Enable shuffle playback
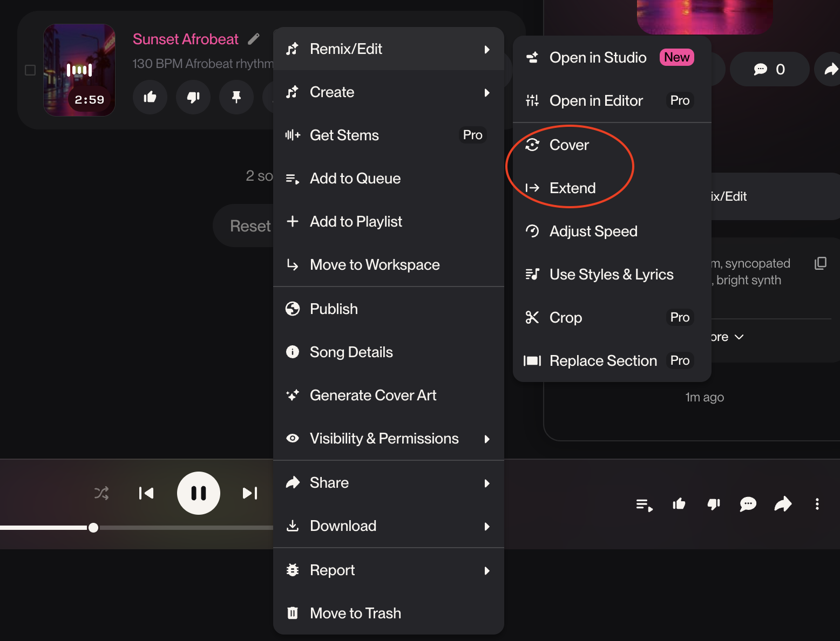The height and width of the screenshot is (641, 840). 101,493
